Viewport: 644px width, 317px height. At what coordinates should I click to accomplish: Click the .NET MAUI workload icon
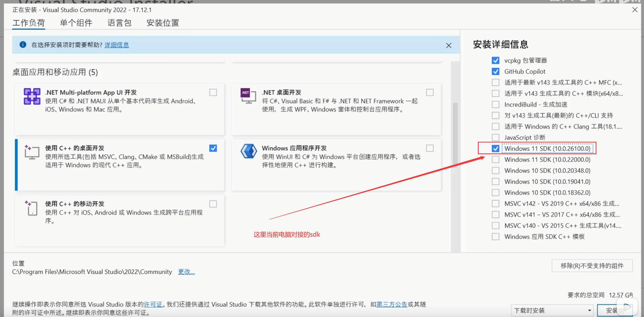pos(32,96)
